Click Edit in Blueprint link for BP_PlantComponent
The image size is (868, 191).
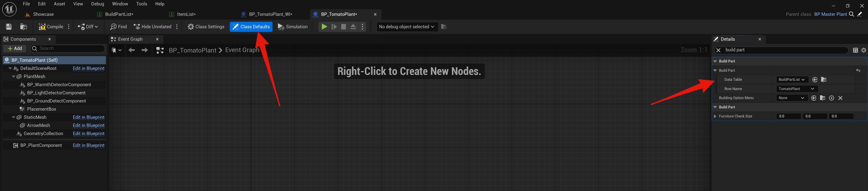tap(89, 145)
